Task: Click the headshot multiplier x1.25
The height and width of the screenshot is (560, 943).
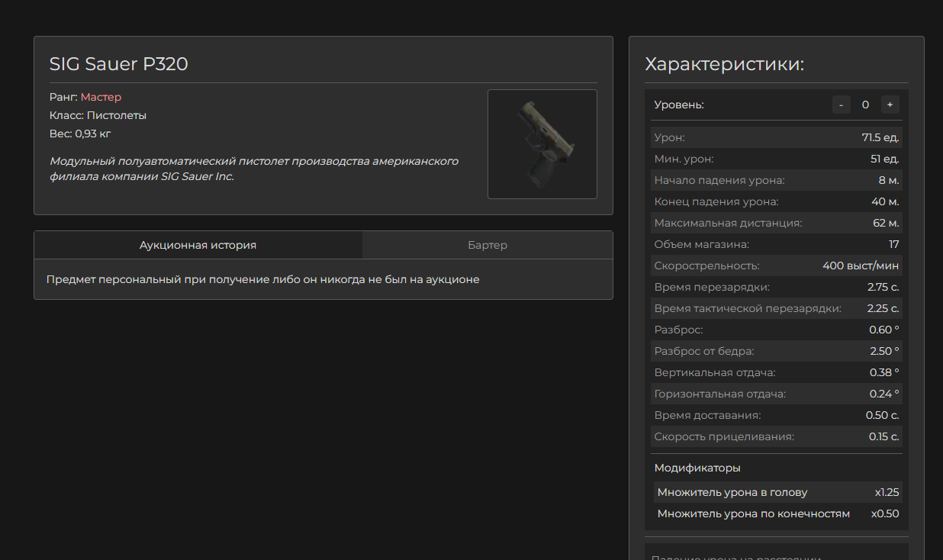Action: pyautogui.click(x=887, y=492)
